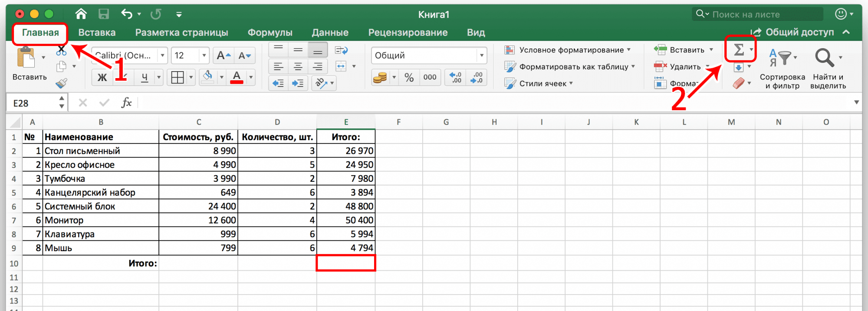
Task: Decrease font size with small A button
Action: [244, 56]
